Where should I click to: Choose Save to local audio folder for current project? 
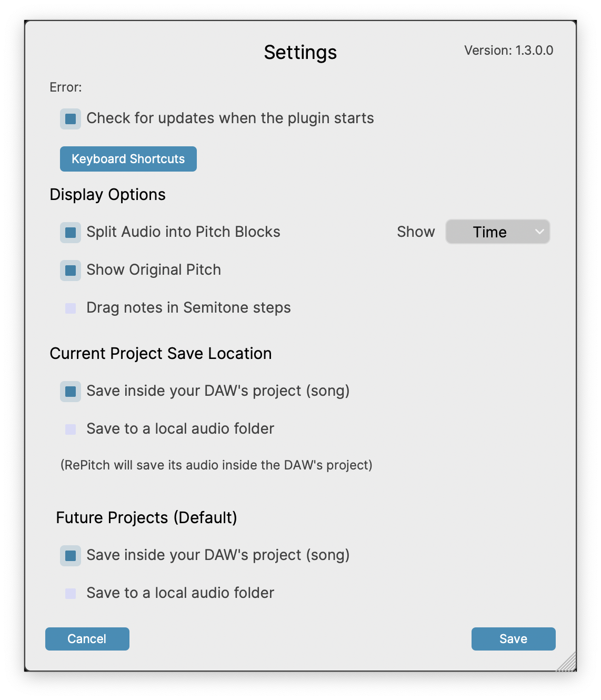click(71, 429)
